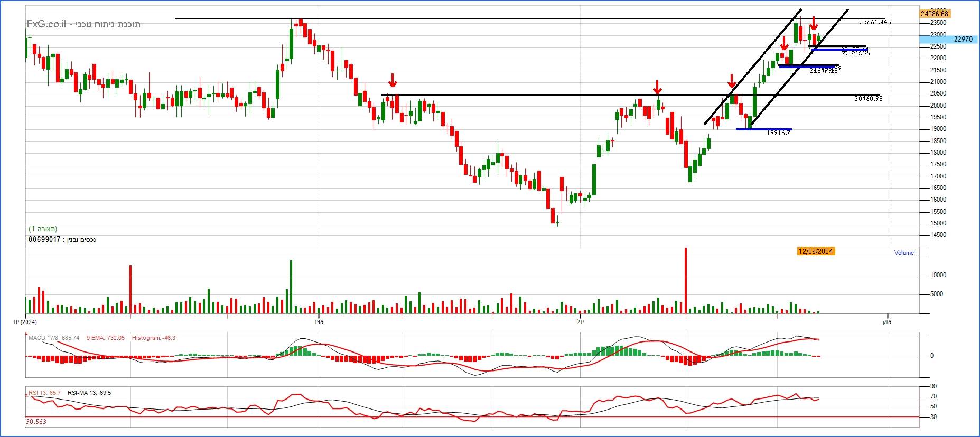Screen dimensions: 980x437
Task: Click the 9 EMA: 732.05 readout
Action: click(x=106, y=338)
